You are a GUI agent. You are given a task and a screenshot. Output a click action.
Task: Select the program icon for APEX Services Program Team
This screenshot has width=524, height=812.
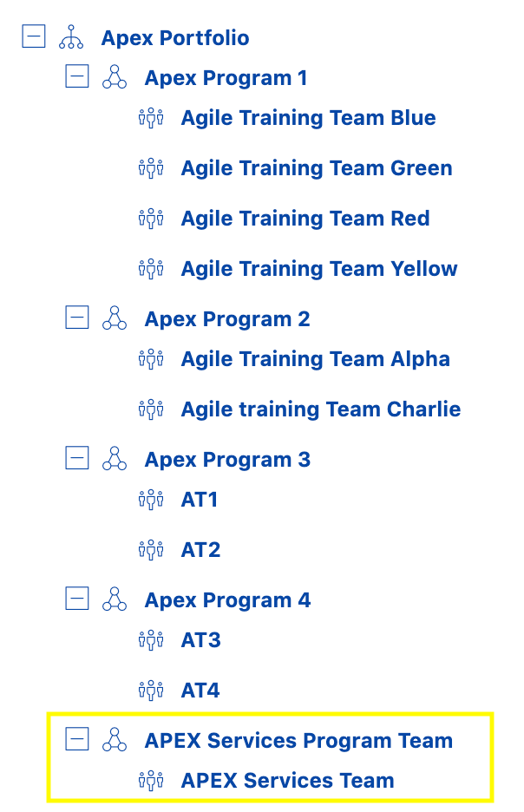(x=115, y=739)
